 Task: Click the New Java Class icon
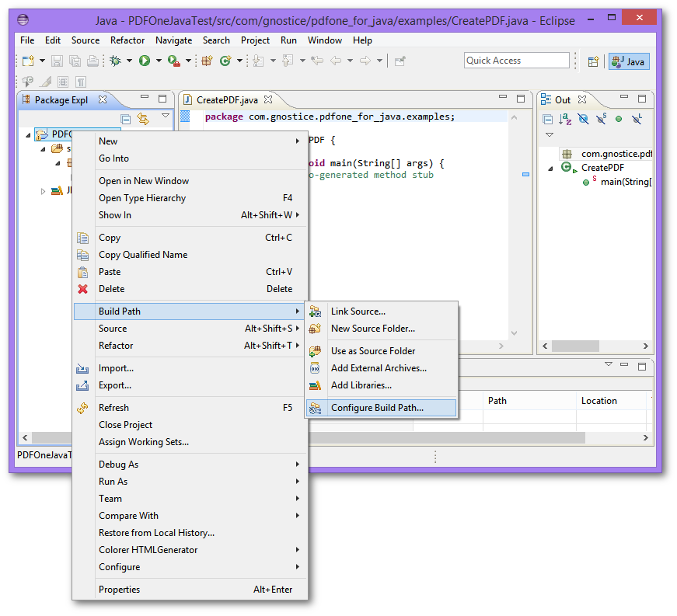pyautogui.click(x=225, y=61)
